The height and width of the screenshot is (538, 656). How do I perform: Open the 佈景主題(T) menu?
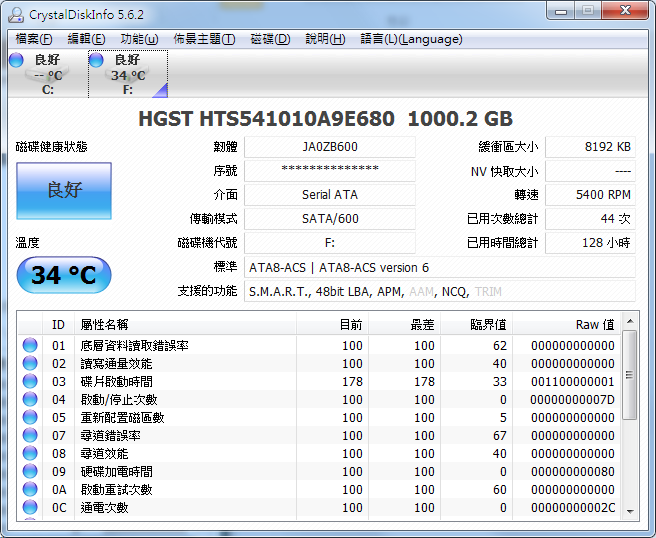point(204,39)
